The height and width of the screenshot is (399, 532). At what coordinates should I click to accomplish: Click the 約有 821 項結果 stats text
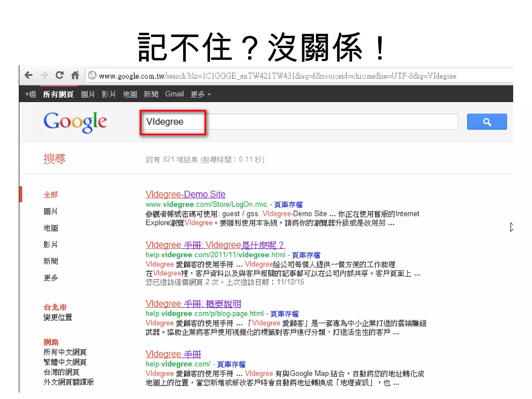(x=205, y=159)
